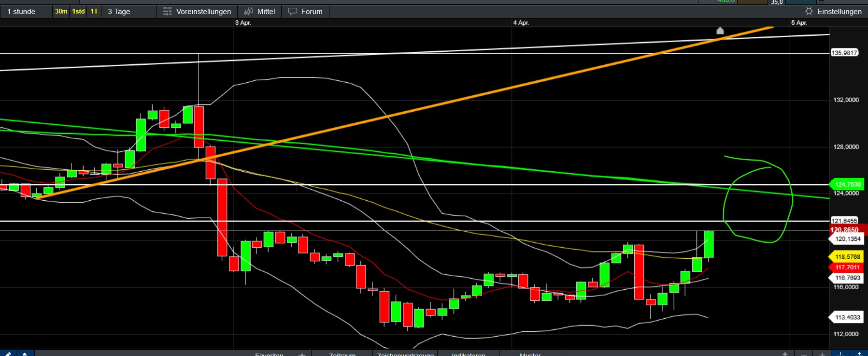Select the orange rising trend line
This screenshot has height=356, width=868.
(405, 113)
